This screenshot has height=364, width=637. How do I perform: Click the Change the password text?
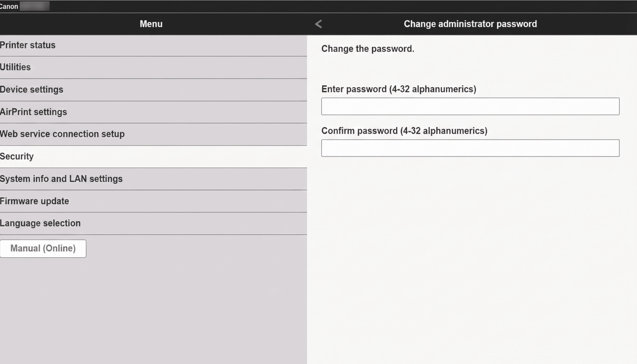[x=368, y=48]
